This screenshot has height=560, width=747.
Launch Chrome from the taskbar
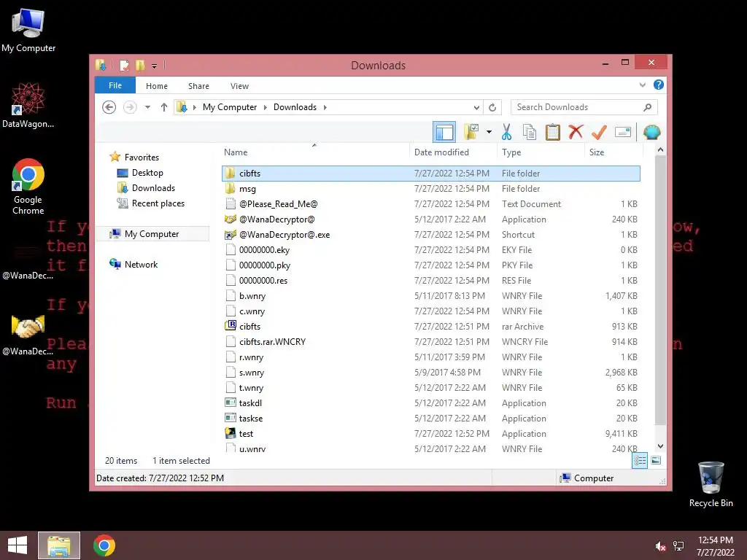[x=104, y=545]
